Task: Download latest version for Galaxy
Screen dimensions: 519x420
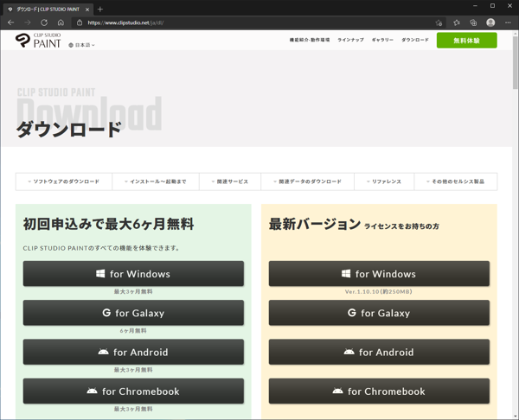Action: point(379,313)
